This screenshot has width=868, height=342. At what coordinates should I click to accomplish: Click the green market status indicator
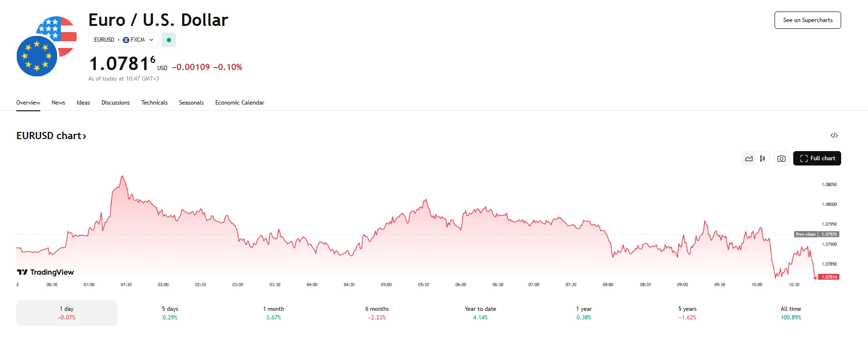point(169,40)
